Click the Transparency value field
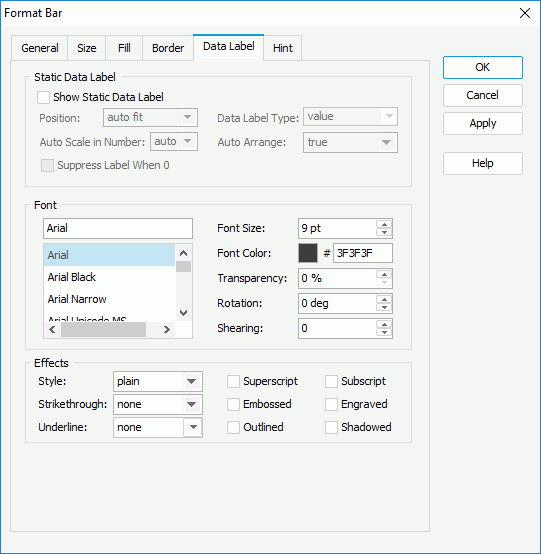Screen dimensions: 541x554 (337, 278)
